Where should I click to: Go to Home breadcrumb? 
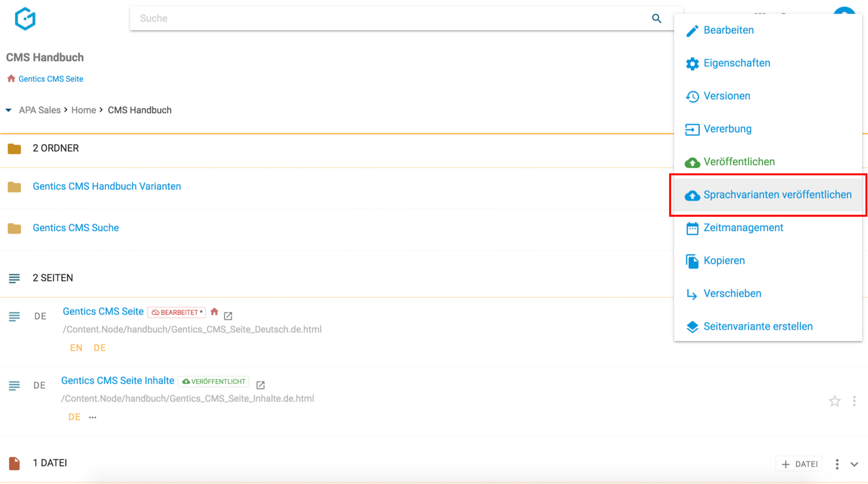(83, 110)
